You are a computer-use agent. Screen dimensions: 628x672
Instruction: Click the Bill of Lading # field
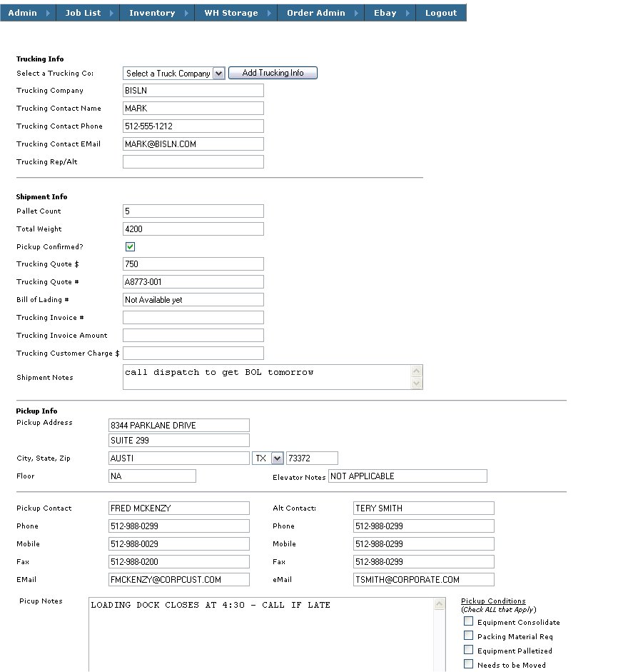(x=193, y=299)
